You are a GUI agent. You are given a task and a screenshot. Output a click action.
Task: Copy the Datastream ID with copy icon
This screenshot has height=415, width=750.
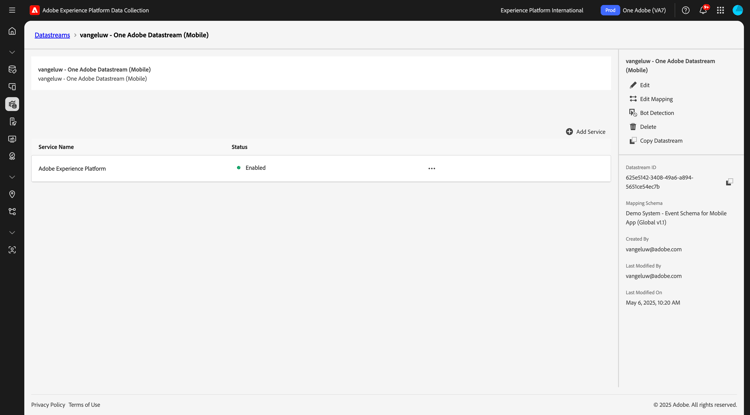pyautogui.click(x=729, y=182)
